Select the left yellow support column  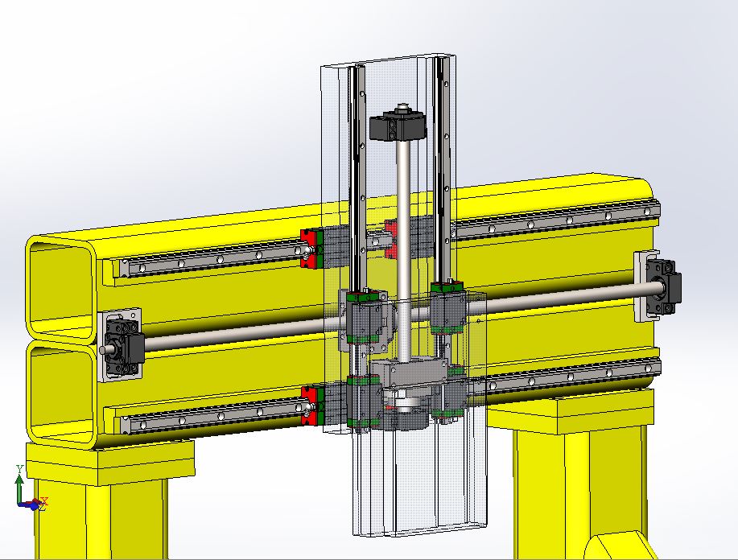tap(101, 517)
